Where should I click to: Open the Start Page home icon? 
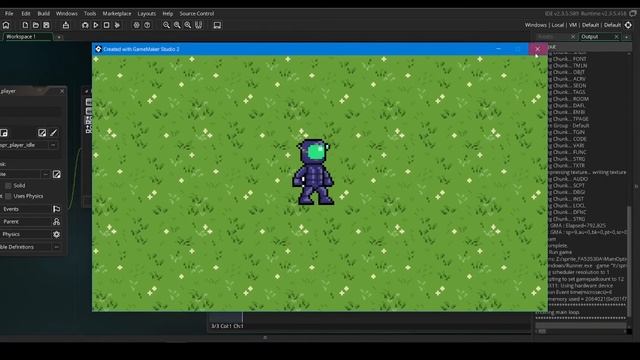6,25
